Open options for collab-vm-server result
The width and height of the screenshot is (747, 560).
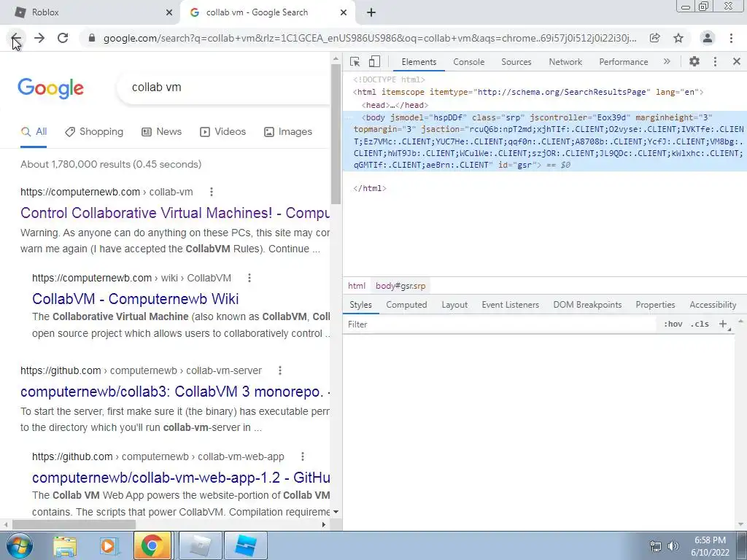tap(280, 370)
